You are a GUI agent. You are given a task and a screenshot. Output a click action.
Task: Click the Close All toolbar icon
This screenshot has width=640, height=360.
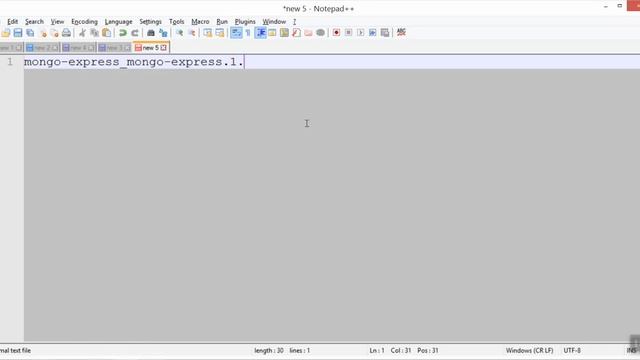point(54,33)
